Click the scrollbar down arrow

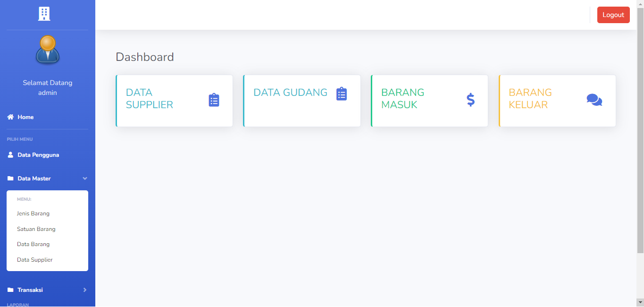(640, 301)
